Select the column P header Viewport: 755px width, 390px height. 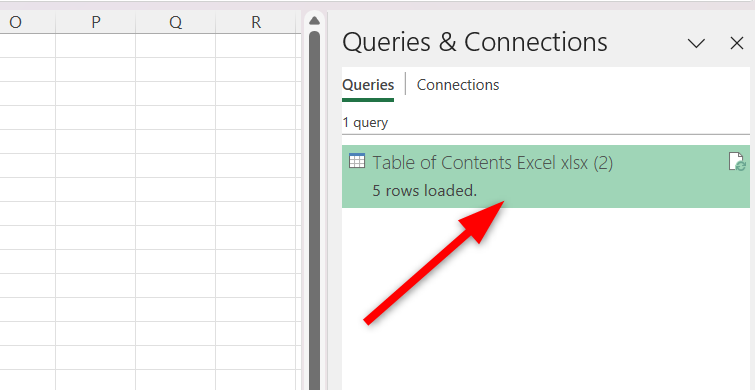click(x=96, y=23)
